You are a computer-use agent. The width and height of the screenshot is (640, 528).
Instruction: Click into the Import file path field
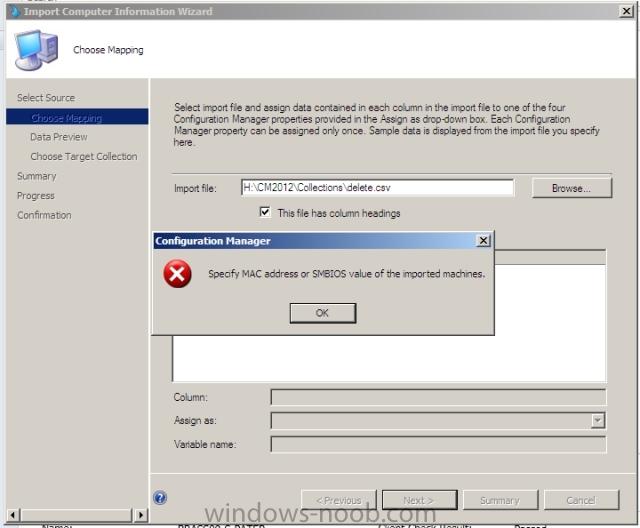[x=378, y=188]
